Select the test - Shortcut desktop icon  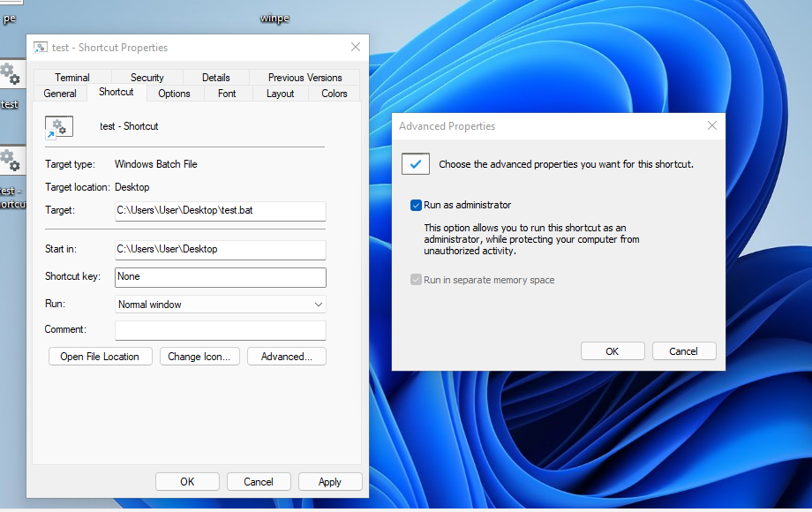click(11, 177)
